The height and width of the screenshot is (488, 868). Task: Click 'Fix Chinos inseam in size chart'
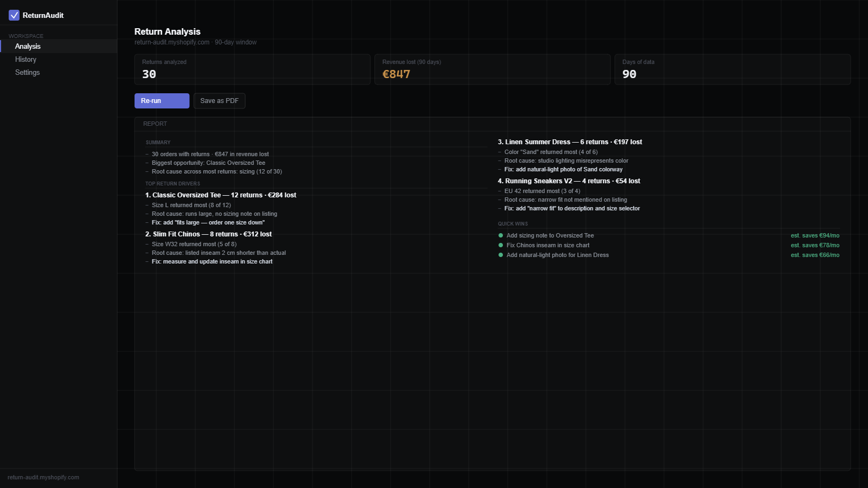[548, 245]
